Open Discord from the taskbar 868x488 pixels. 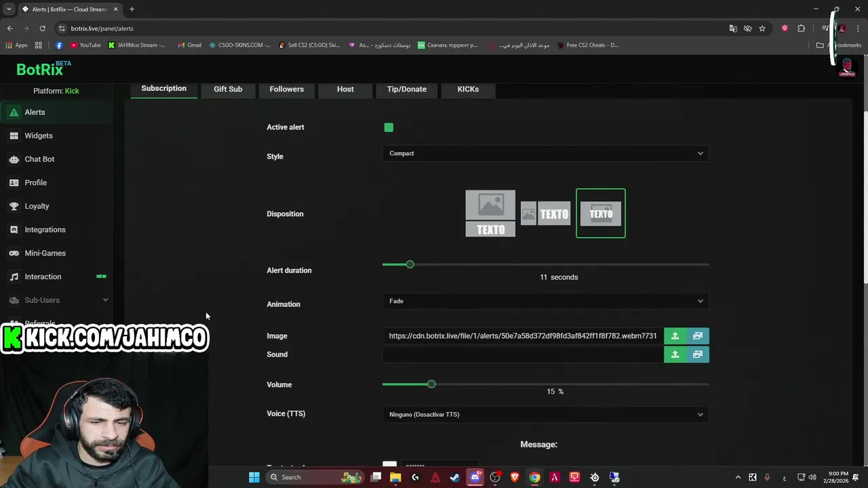(475, 477)
